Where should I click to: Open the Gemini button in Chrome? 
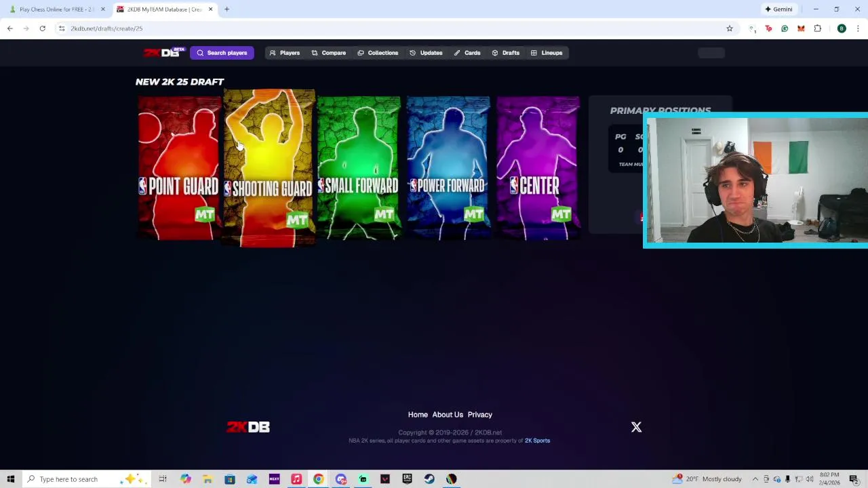[x=778, y=9]
